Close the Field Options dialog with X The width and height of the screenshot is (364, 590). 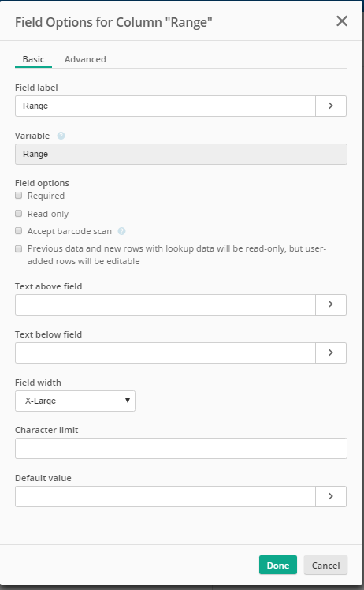coord(342,21)
